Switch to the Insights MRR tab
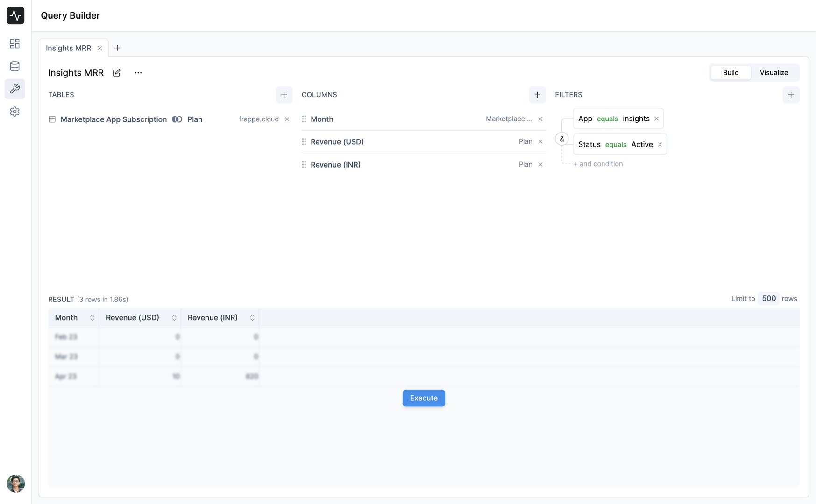The width and height of the screenshot is (816, 504). coord(68,48)
